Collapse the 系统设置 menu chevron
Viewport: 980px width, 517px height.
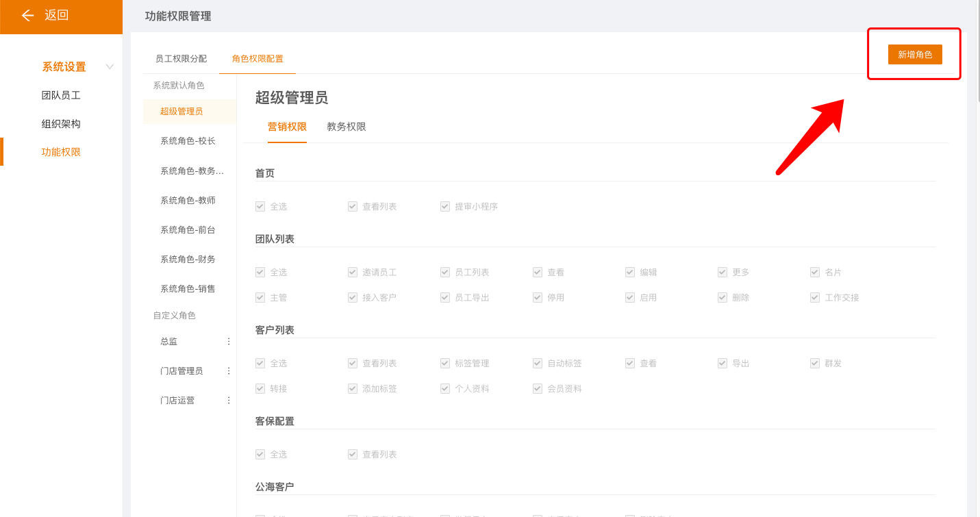pyautogui.click(x=110, y=66)
